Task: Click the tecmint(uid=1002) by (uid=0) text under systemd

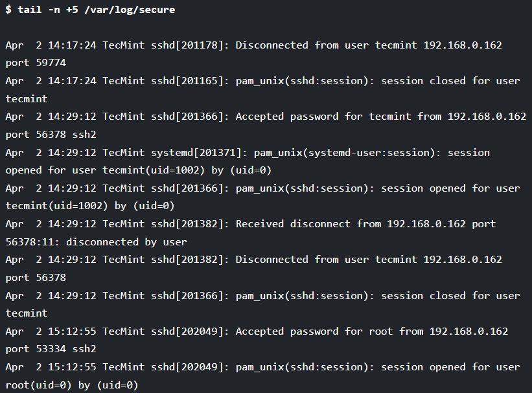Action: (x=187, y=170)
